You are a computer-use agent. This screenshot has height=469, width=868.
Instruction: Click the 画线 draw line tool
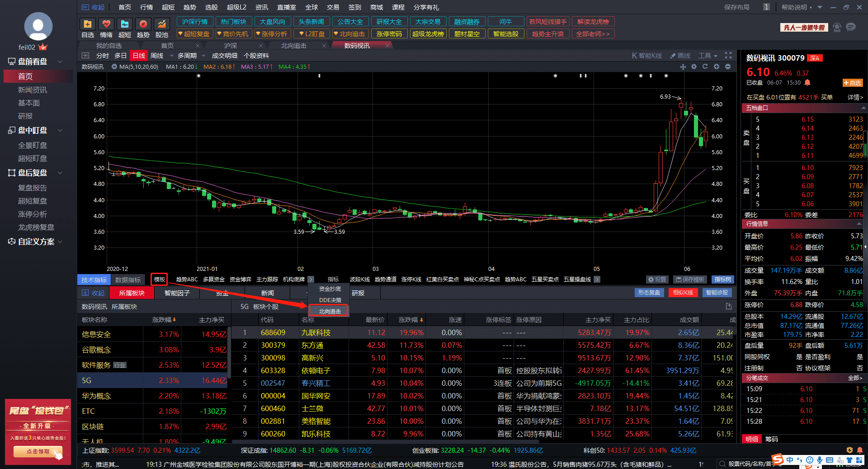coord(680,55)
